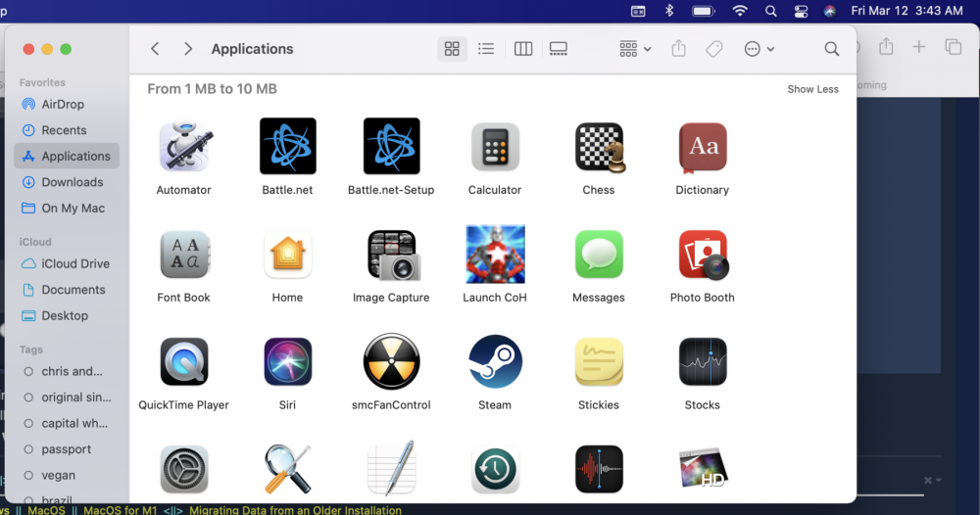
Task: Select the magnifying glass and screwdriver app icon
Action: pyautogui.click(x=287, y=469)
